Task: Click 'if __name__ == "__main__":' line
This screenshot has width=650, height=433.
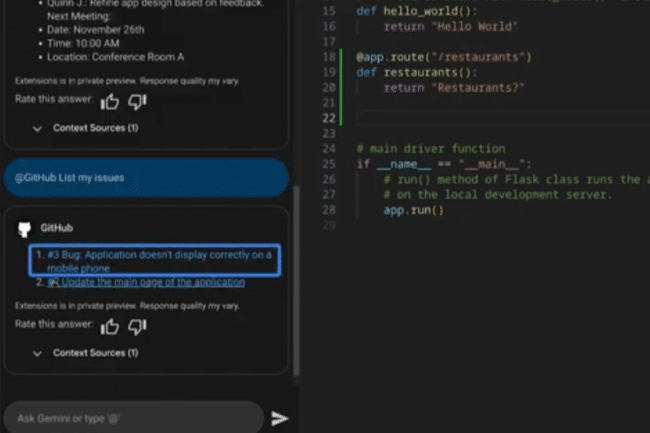Action: coord(444,164)
